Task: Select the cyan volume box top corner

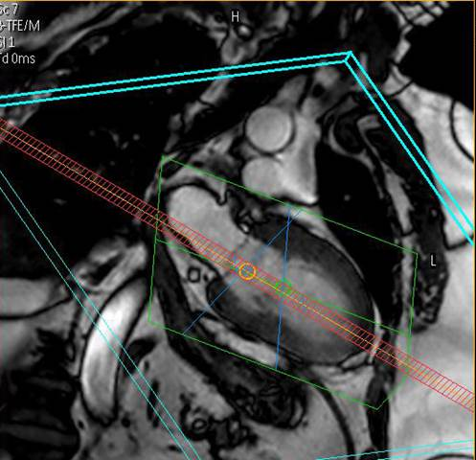Action: (350, 55)
